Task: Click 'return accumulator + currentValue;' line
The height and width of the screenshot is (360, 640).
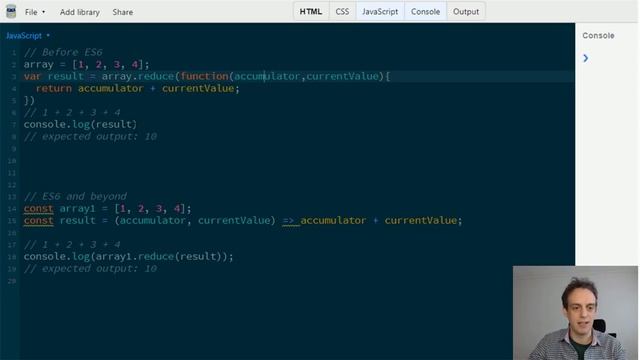Action: tap(138, 89)
